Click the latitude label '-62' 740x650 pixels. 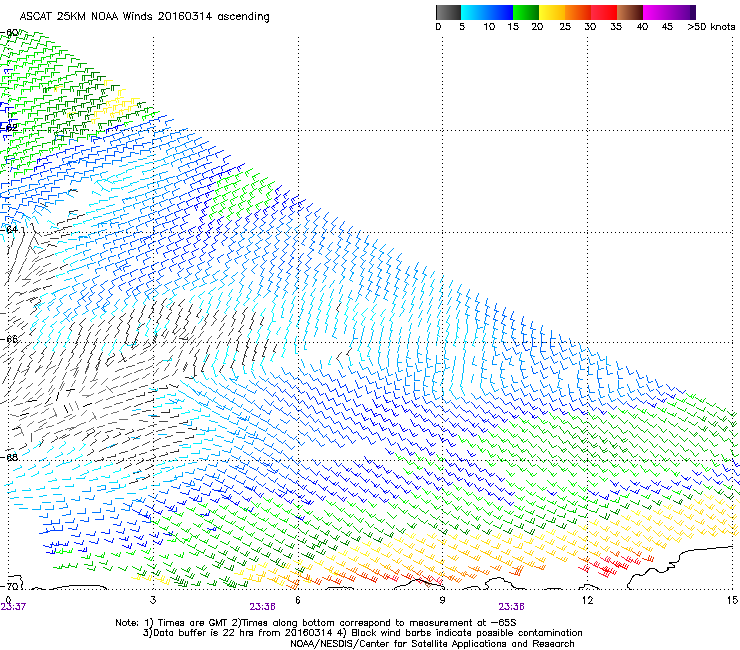(x=9, y=127)
